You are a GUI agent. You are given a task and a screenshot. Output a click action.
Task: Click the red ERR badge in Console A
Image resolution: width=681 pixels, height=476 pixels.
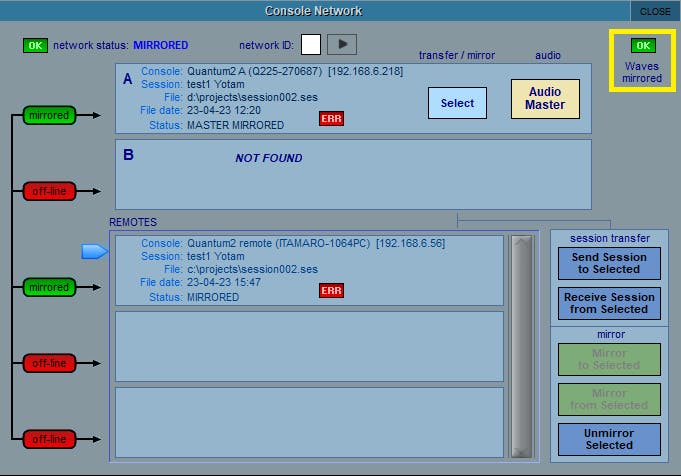click(331, 119)
